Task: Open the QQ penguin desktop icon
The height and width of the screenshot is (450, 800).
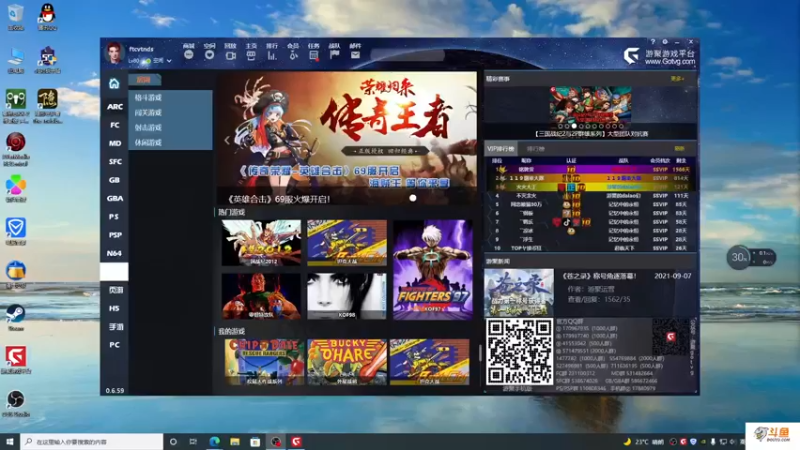Action: click(x=47, y=16)
